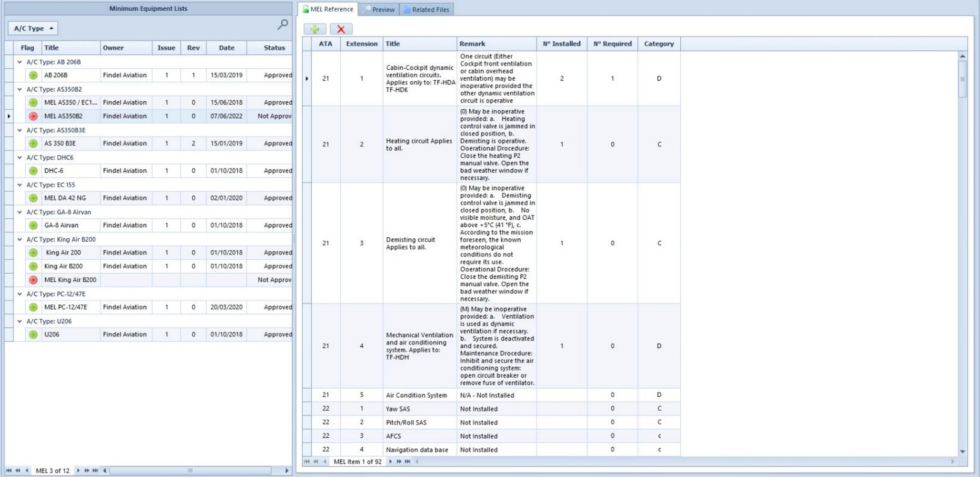
Task: Click green flag icon for King Air 200
Action: tap(33, 253)
